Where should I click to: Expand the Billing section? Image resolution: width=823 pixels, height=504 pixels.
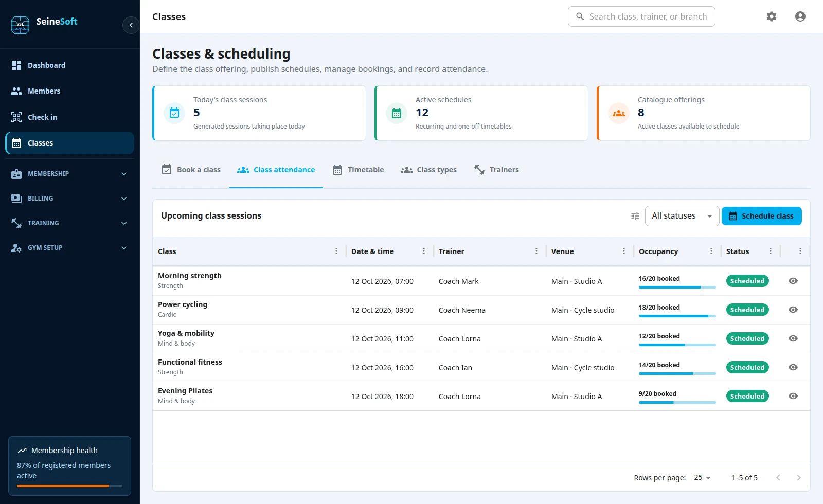70,199
